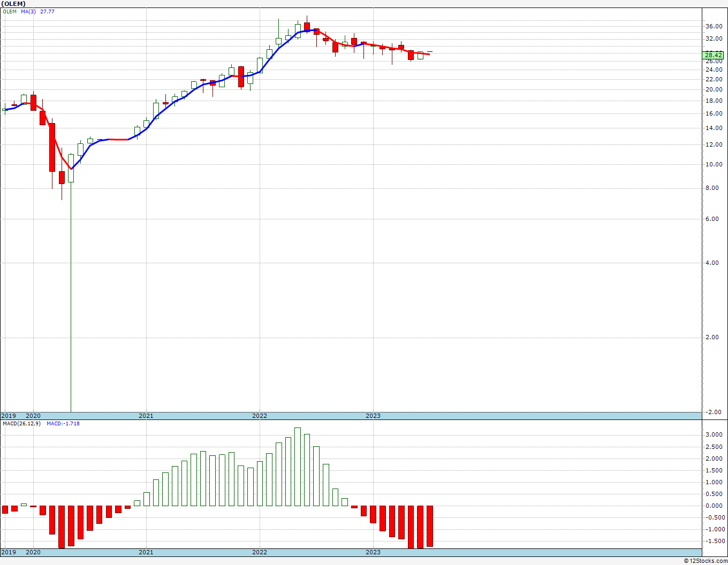The image size is (728, 565).
Task: Select 2022 on the price chart time axis
Action: (260, 416)
